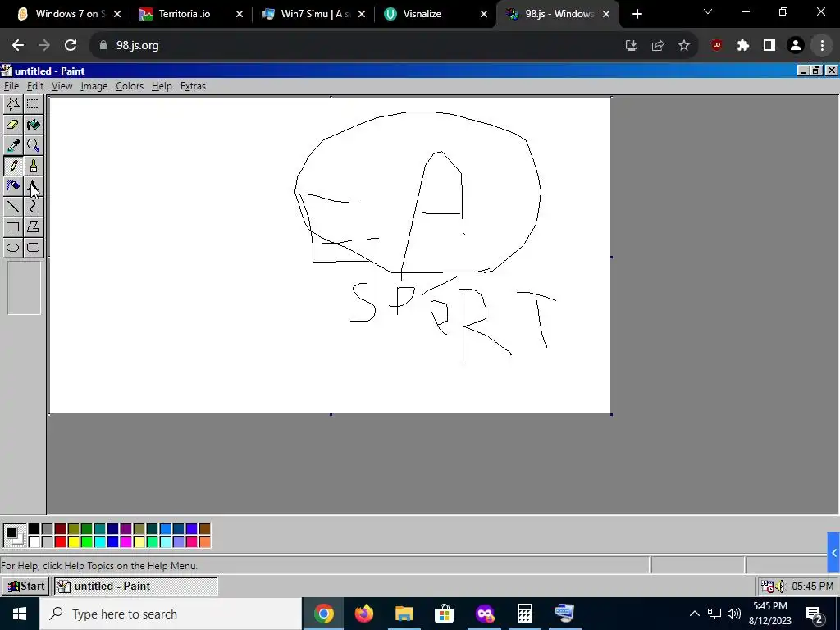Screen dimensions: 840x630
Task: Click the uBlock Origin extension icon
Action: point(716,45)
